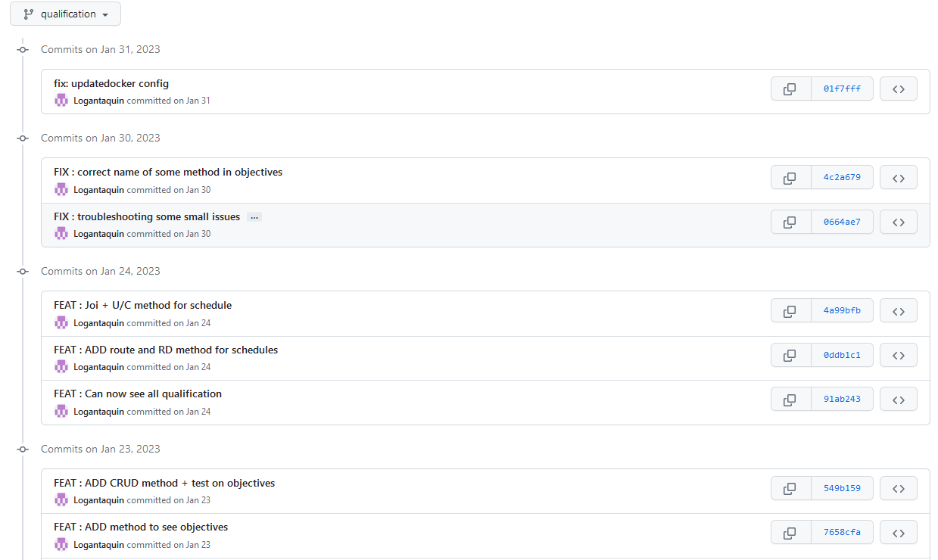938x560 pixels.
Task: Expand the troubleshooting commit description ellipsis
Action: click(254, 217)
